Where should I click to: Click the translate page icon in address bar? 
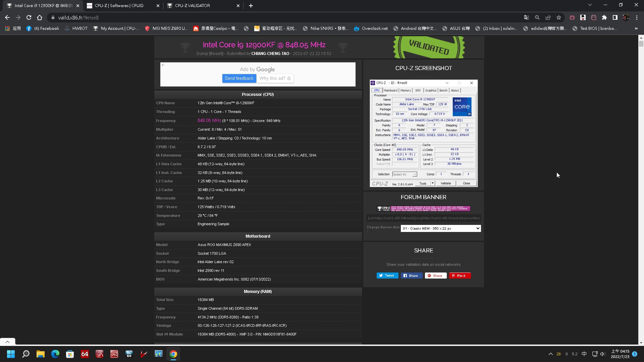[x=527, y=17]
